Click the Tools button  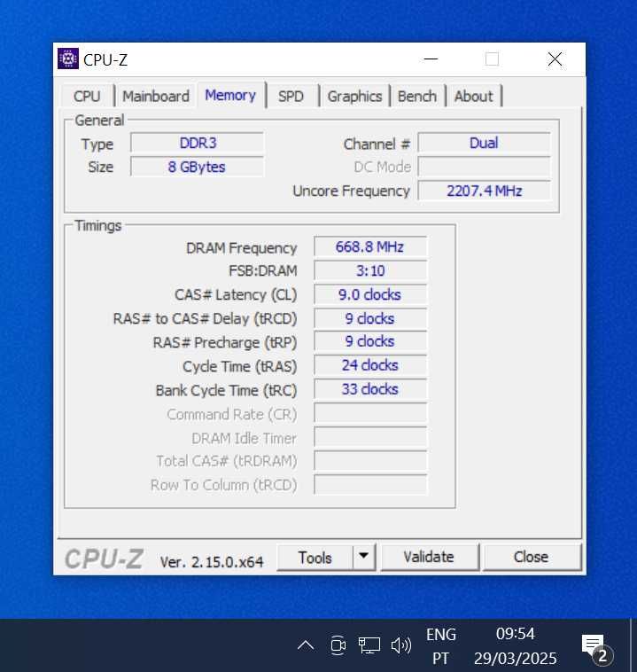point(315,558)
